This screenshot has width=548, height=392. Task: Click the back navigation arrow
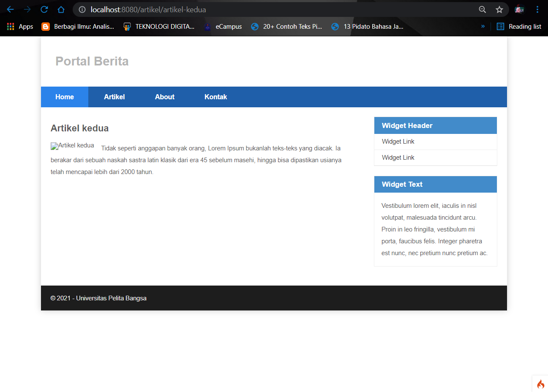click(10, 9)
